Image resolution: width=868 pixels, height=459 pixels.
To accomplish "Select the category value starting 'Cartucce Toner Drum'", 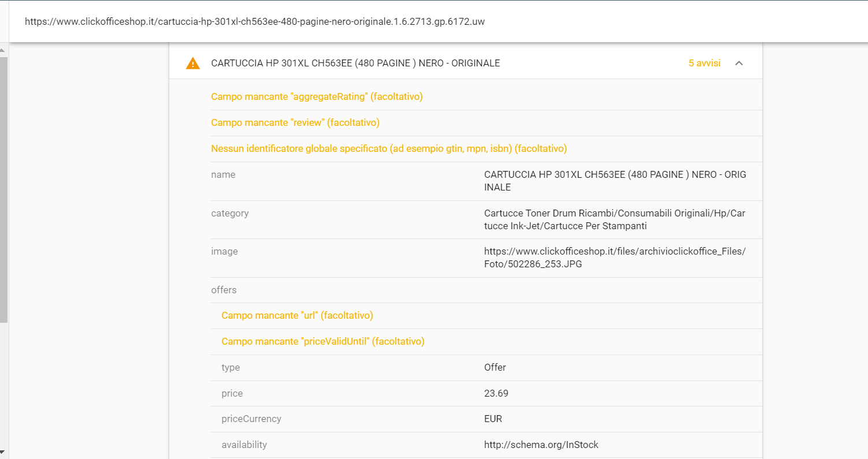I will point(615,219).
